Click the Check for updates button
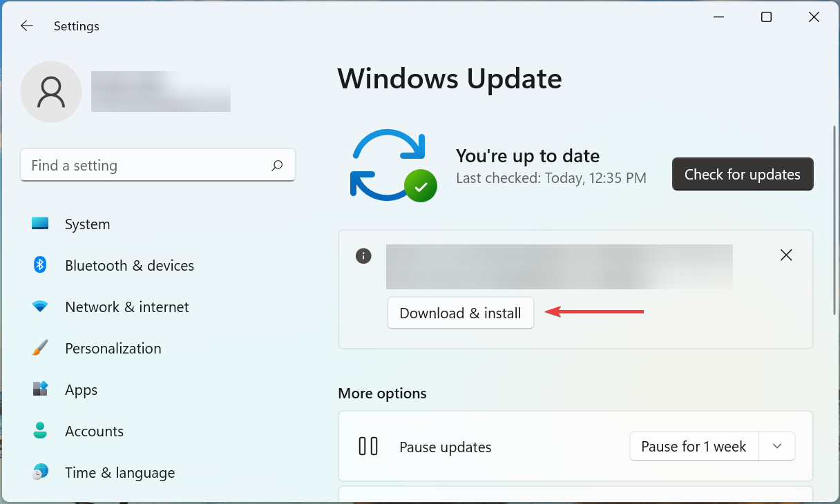The height and width of the screenshot is (504, 840). pyautogui.click(x=742, y=174)
